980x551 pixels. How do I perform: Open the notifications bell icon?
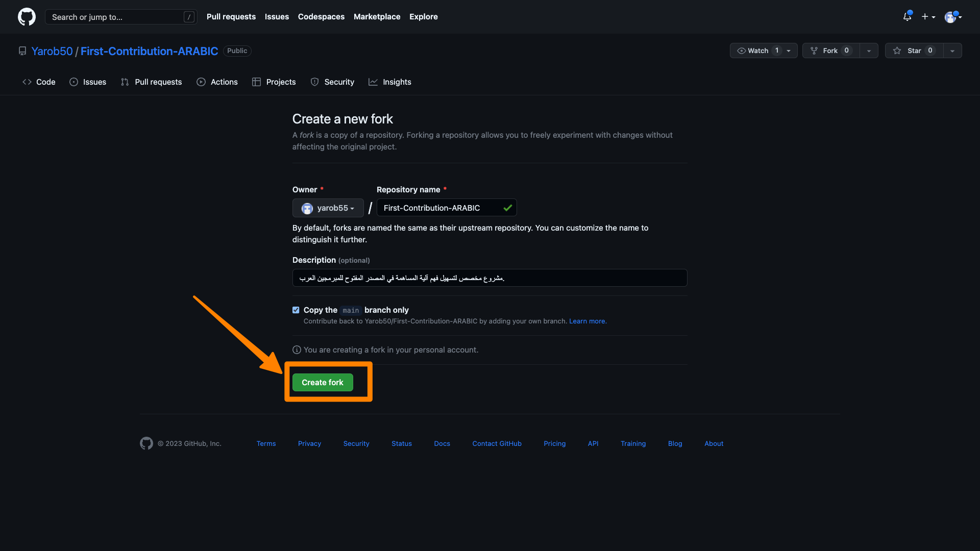coord(907,17)
